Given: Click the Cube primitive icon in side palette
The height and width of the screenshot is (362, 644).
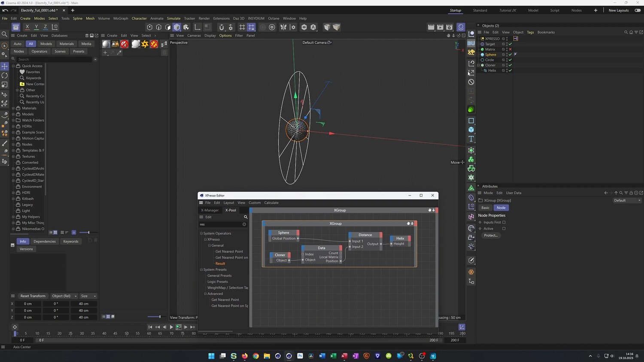Looking at the screenshot, I should 471,130.
